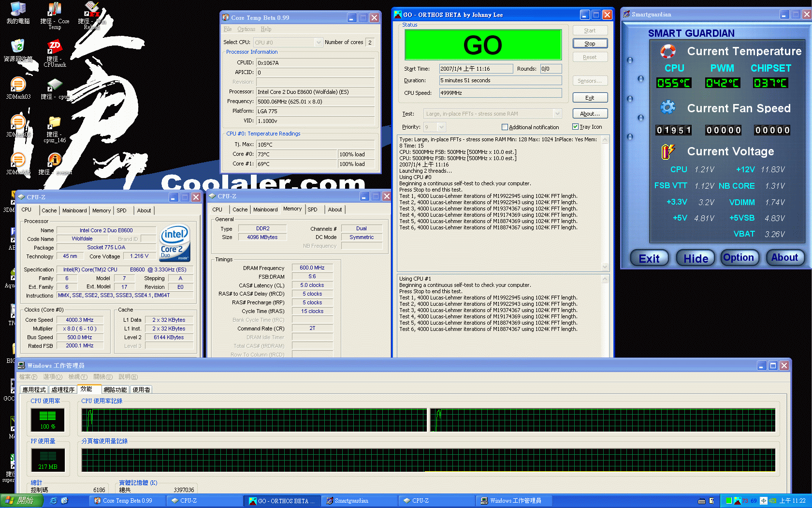
Task: Toggle Tray Icon checkbox in ORTHOS
Action: point(575,127)
